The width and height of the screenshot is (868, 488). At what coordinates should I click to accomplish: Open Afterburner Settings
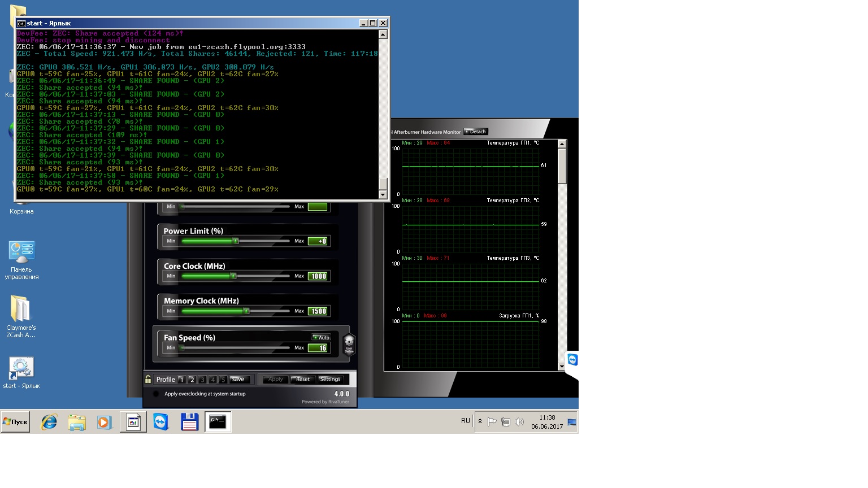(330, 380)
